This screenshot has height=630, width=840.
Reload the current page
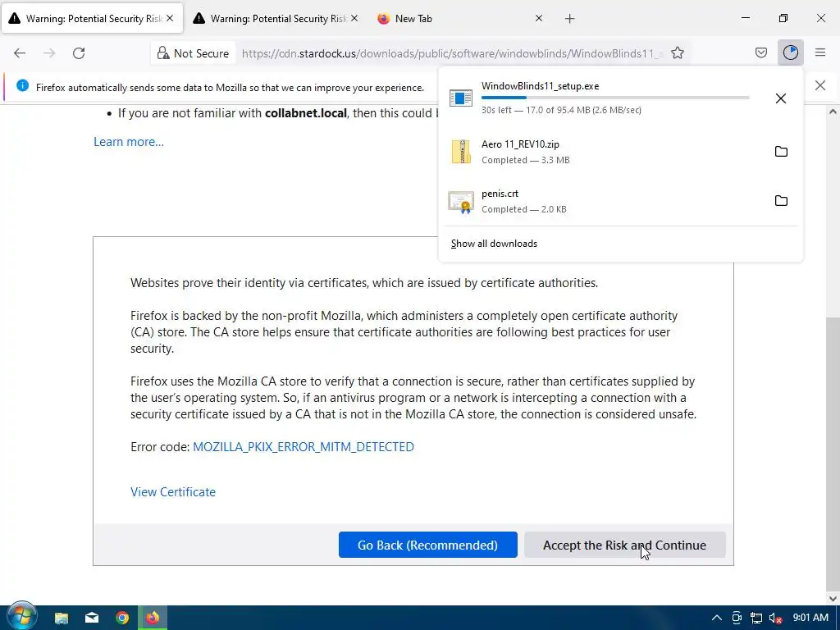[x=79, y=53]
